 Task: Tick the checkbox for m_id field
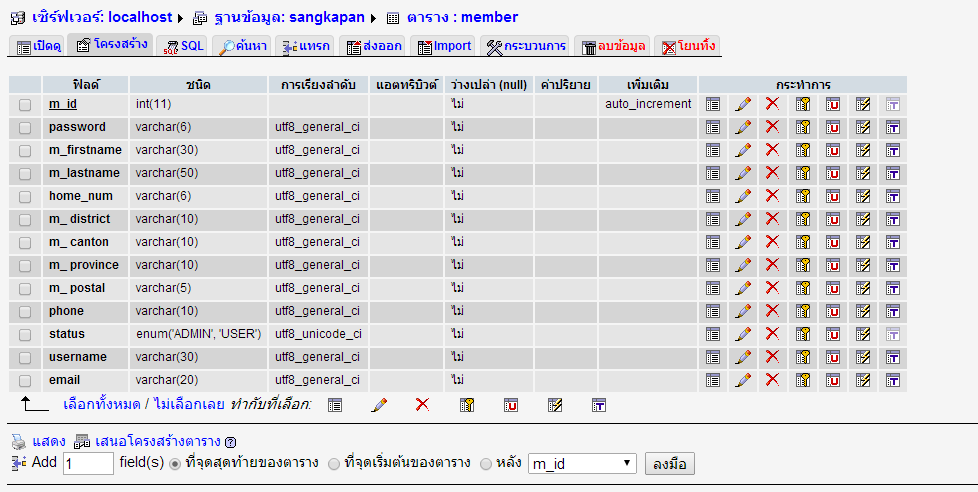pyautogui.click(x=25, y=105)
